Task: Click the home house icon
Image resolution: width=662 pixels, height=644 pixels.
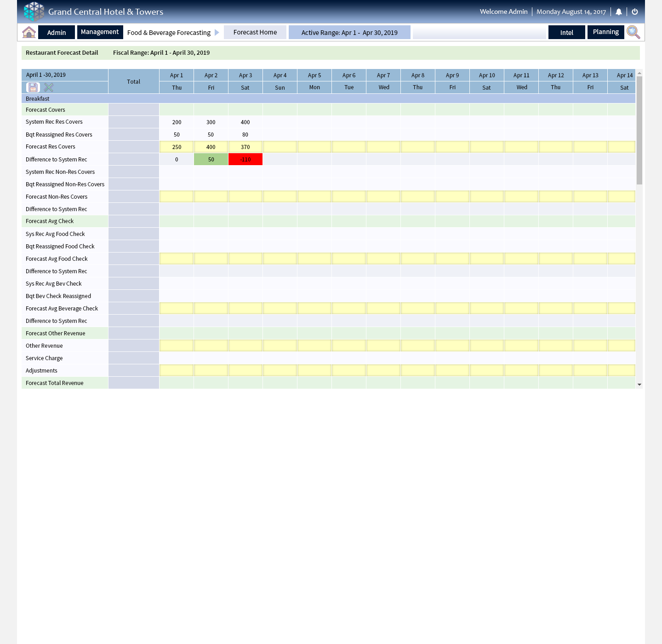Action: point(29,32)
